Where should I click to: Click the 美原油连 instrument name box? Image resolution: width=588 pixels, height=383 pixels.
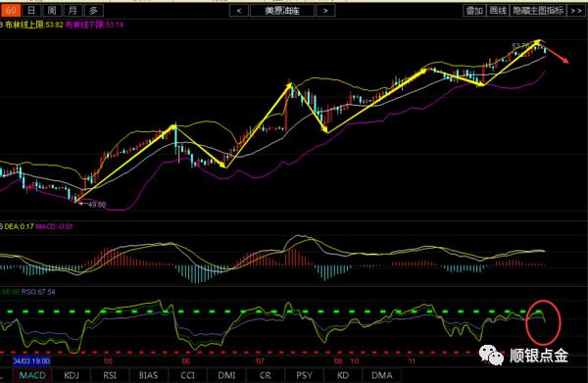pos(282,11)
